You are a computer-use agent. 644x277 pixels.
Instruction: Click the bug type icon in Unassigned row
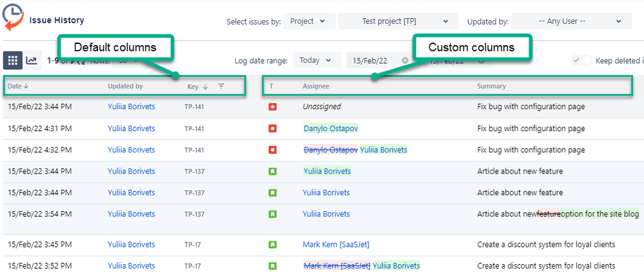coord(272,107)
